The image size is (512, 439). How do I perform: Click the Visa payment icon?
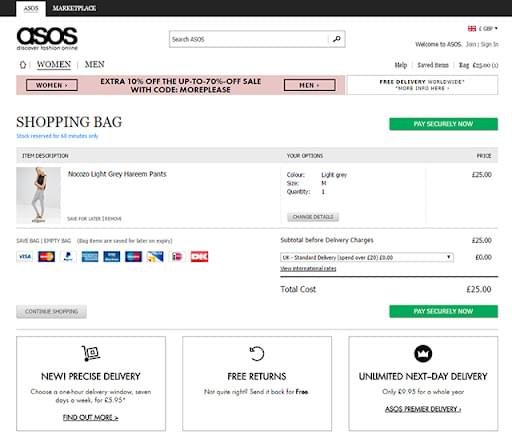tap(25, 256)
